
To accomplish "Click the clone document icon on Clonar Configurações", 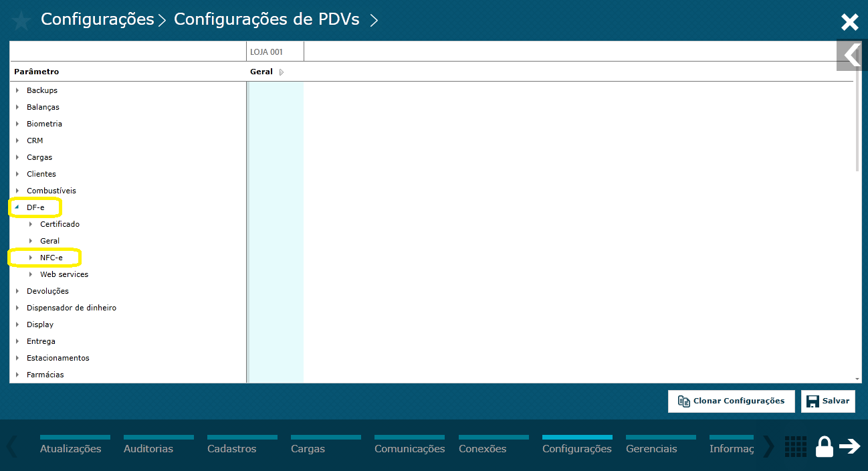I will tap(684, 401).
